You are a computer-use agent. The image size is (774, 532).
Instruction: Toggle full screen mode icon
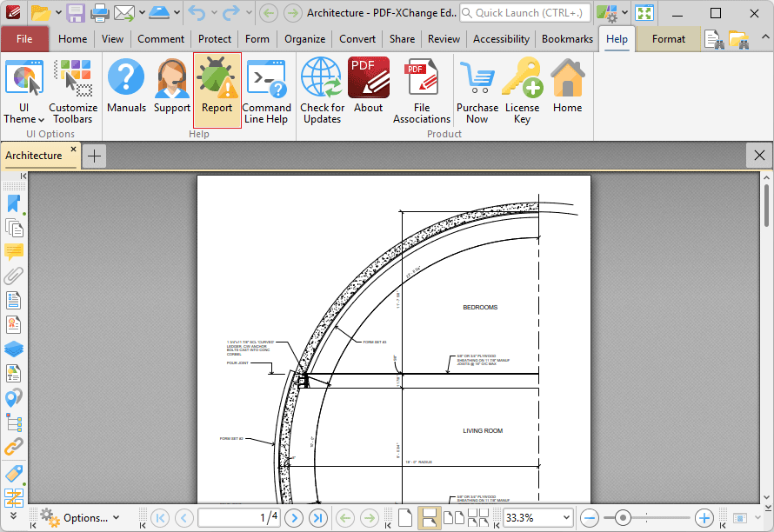click(x=644, y=13)
